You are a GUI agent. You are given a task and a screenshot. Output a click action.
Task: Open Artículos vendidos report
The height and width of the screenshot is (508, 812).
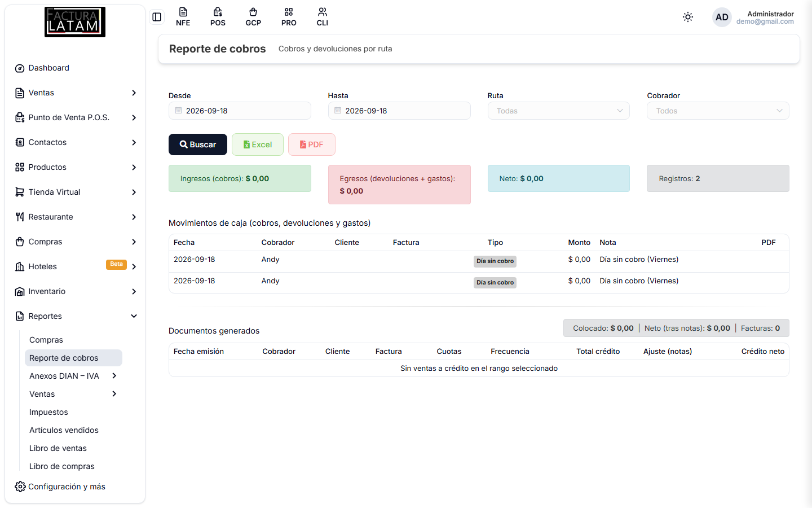[x=64, y=430]
